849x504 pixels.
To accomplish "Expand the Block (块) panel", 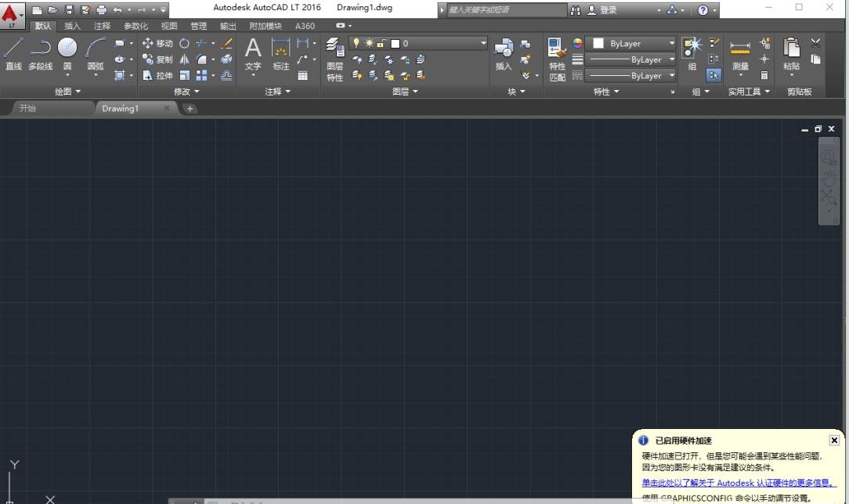I will (516, 92).
